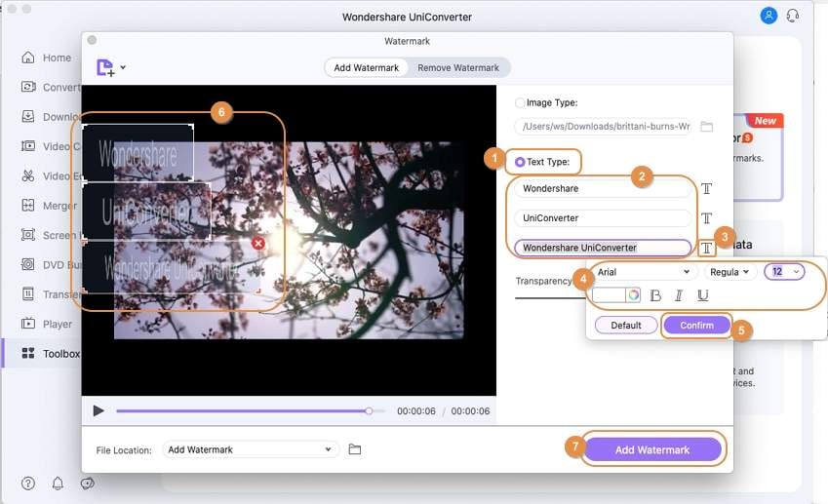Delete watermark with red X icon

[x=258, y=243]
